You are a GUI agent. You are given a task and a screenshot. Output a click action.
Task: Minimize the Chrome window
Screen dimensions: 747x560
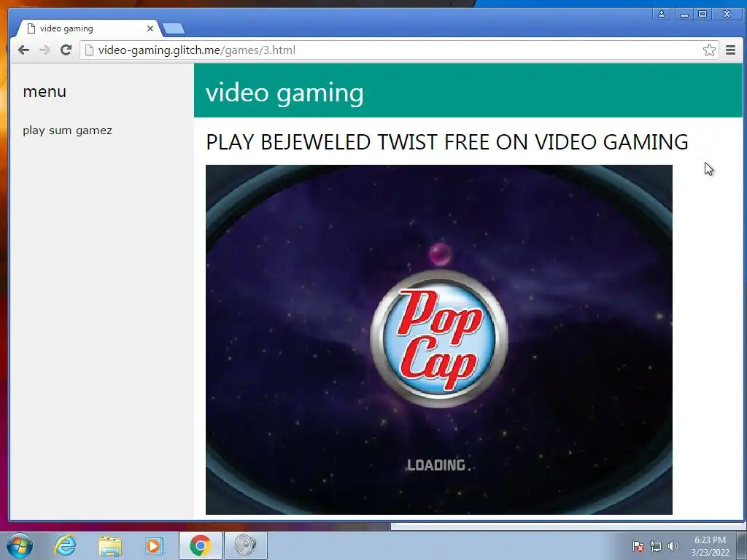pyautogui.click(x=684, y=14)
